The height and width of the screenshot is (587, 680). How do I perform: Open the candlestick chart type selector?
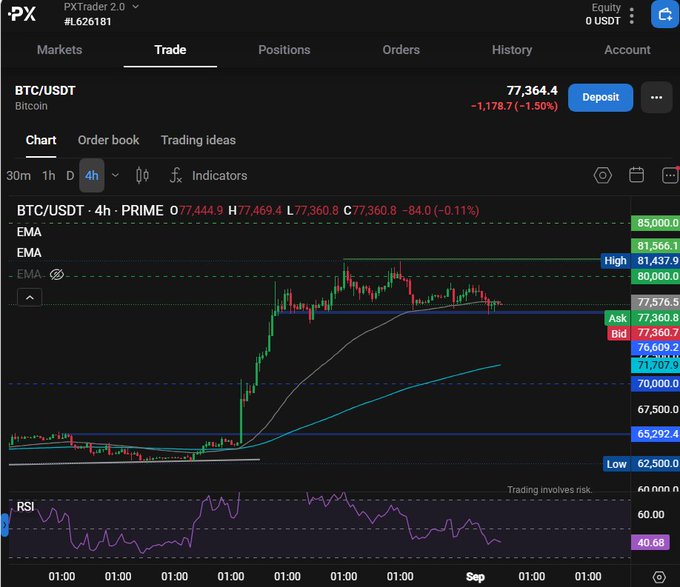click(142, 176)
